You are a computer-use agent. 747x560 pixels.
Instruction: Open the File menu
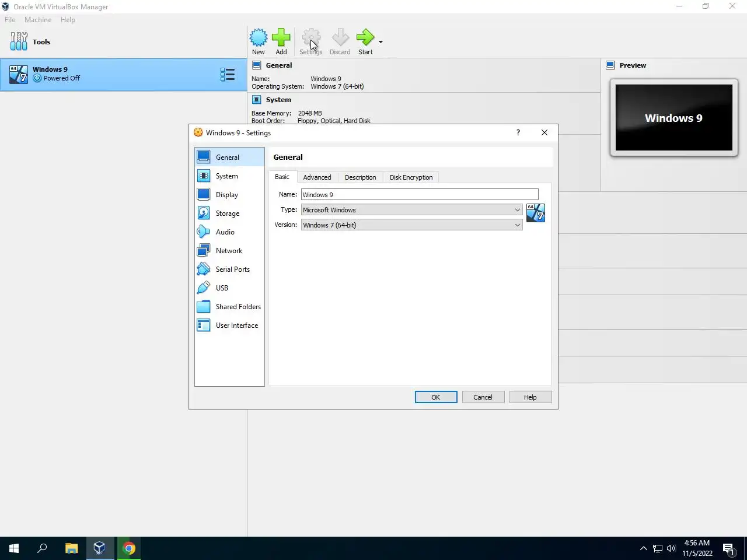coord(10,19)
